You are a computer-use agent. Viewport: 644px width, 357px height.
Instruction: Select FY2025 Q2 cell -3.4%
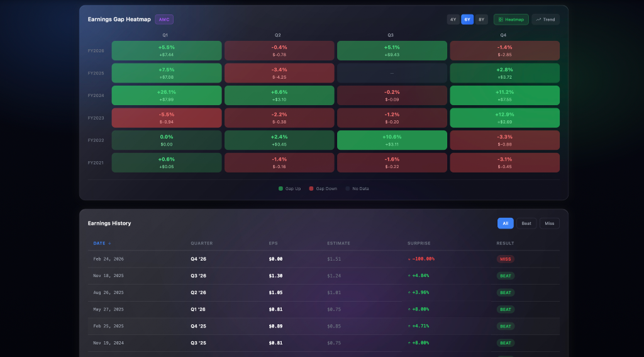click(279, 73)
